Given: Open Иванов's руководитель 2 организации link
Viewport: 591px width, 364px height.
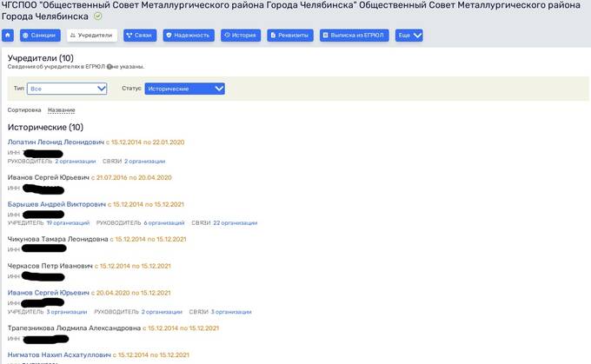Looking at the screenshot, I should [x=162, y=312].
